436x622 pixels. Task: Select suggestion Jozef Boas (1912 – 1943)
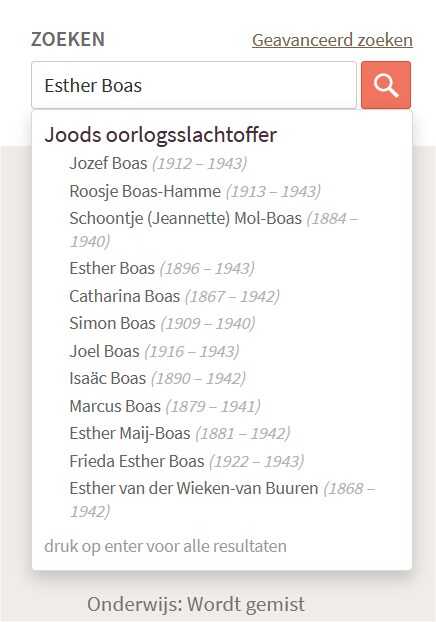pyautogui.click(x=158, y=163)
